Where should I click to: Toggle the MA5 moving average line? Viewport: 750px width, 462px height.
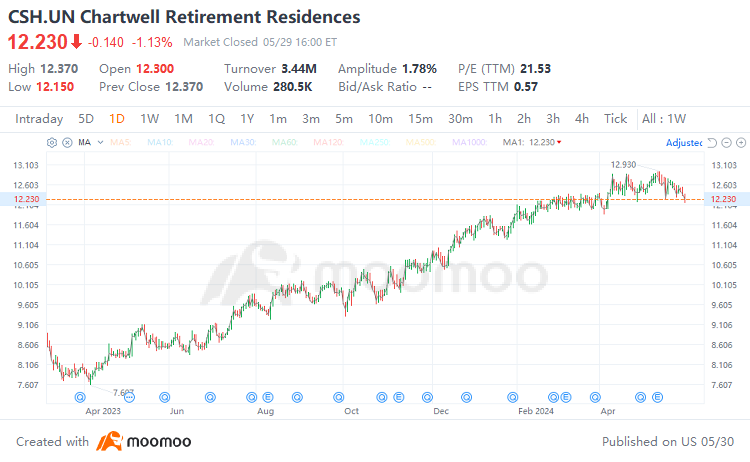tap(121, 143)
